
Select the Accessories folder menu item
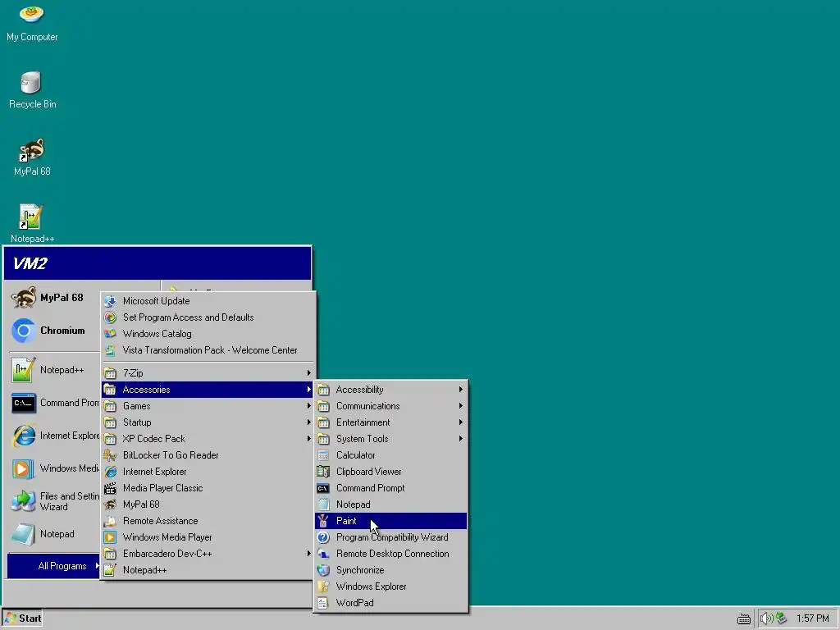point(208,390)
